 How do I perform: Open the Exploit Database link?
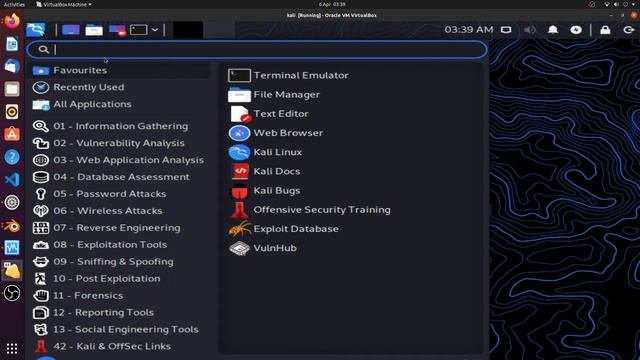(x=283, y=229)
